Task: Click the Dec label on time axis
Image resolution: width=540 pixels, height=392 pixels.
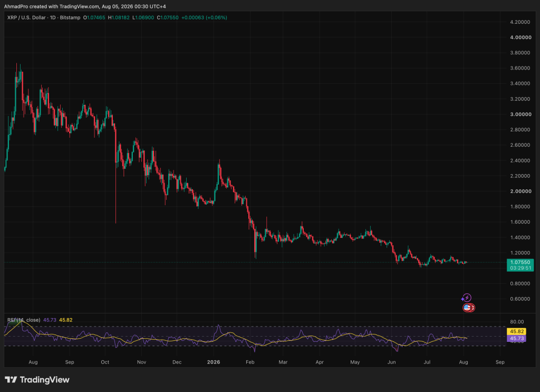Action: (177, 362)
